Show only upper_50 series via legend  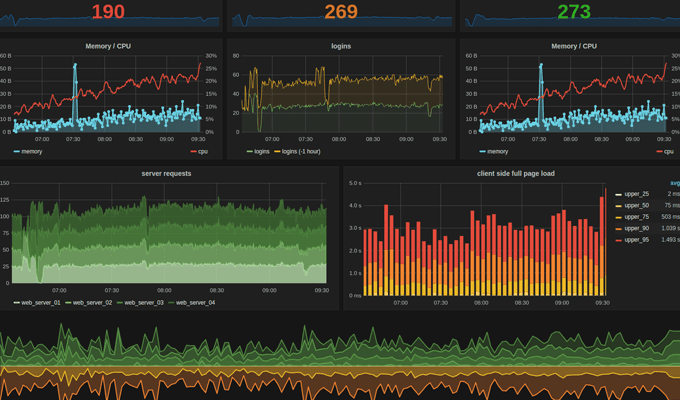[x=636, y=205]
